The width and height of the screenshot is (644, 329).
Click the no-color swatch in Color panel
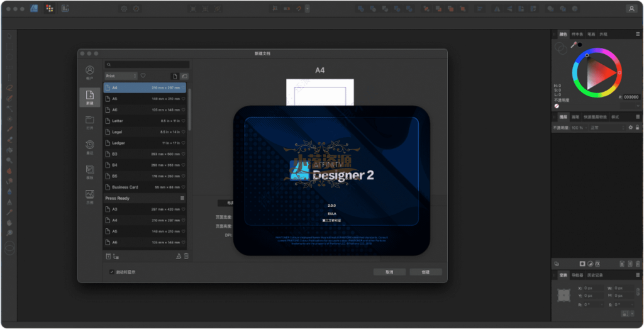point(557,106)
